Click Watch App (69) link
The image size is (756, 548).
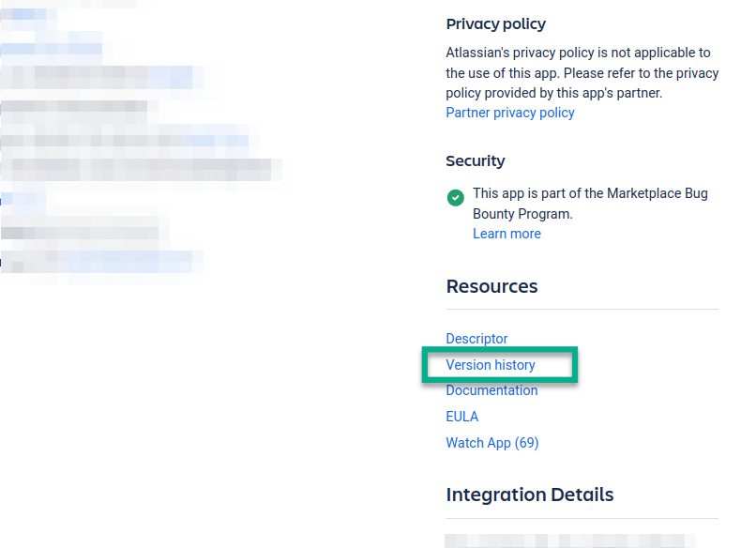pos(492,443)
